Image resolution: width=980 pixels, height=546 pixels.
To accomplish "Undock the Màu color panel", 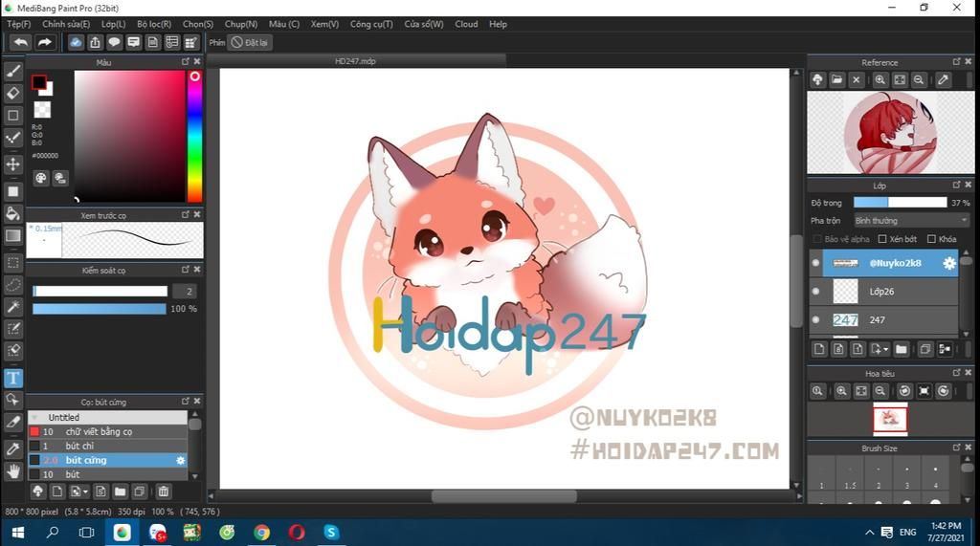I will [x=186, y=62].
